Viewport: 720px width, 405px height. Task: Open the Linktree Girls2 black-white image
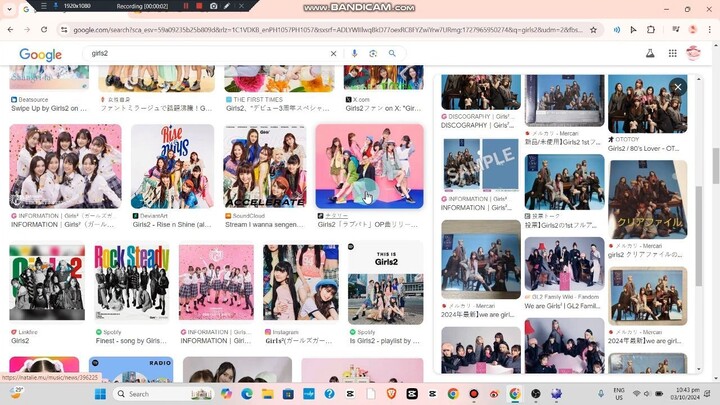click(x=47, y=283)
